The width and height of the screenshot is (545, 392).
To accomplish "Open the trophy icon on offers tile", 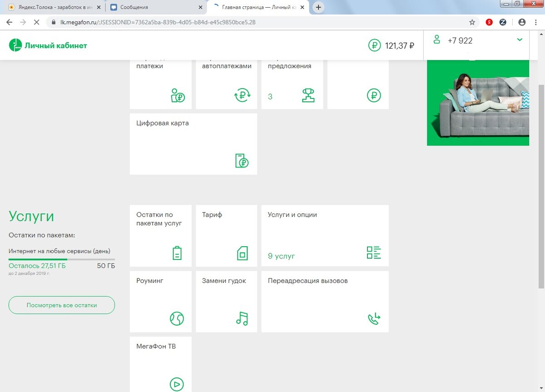I will [308, 95].
